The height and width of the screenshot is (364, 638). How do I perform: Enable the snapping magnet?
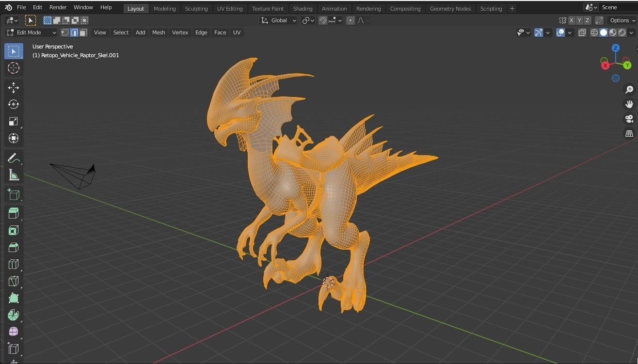click(x=322, y=20)
